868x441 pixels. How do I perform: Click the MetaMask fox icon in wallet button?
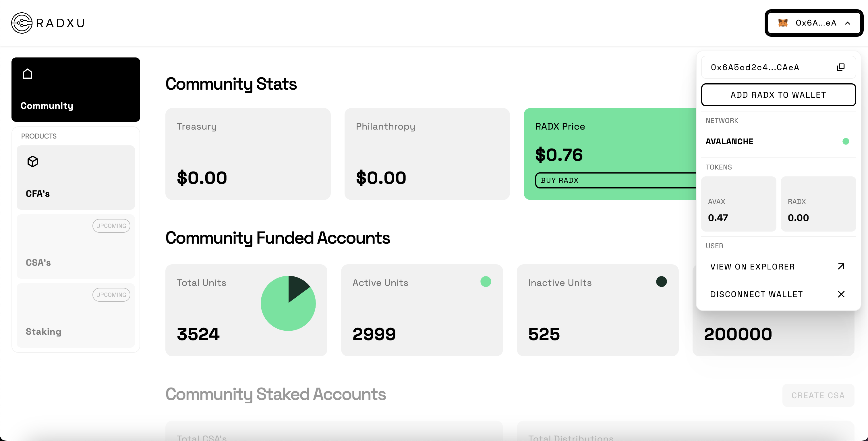[x=783, y=23]
